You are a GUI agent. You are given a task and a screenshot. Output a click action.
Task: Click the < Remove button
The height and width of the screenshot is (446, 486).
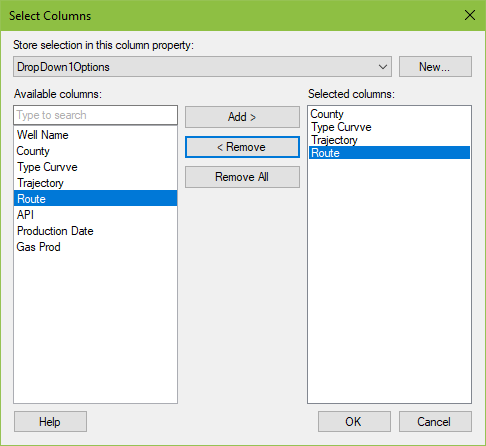click(242, 147)
